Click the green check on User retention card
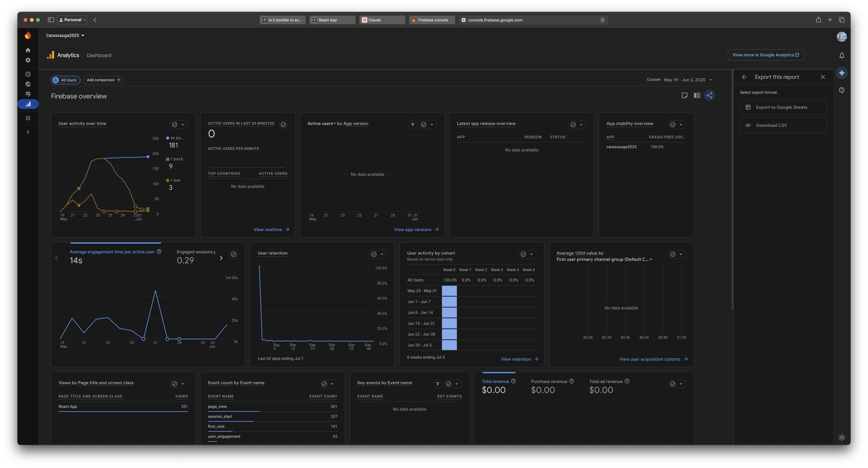This screenshot has width=868, height=468. 374,254
